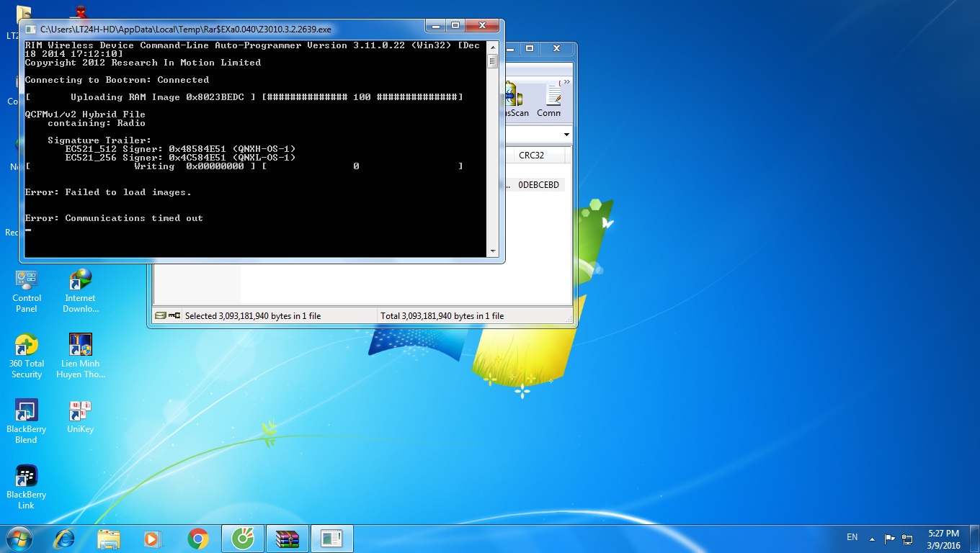This screenshot has width=980, height=553.
Task: Open the WinRAR path dropdown arrow
Action: click(566, 135)
